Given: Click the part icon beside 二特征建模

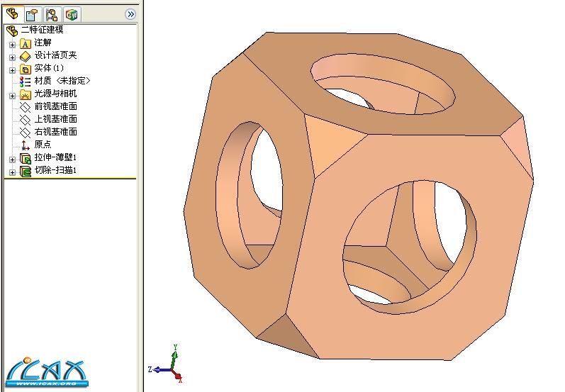Looking at the screenshot, I should pos(12,31).
